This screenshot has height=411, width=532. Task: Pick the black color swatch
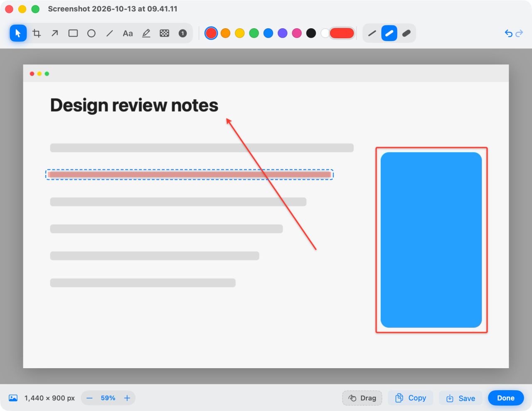coord(311,33)
